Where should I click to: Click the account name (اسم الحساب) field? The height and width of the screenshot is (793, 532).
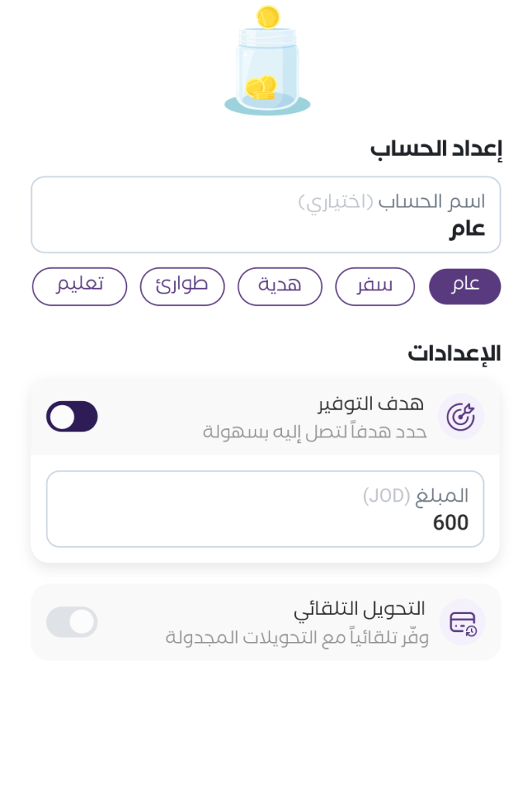pos(266,215)
